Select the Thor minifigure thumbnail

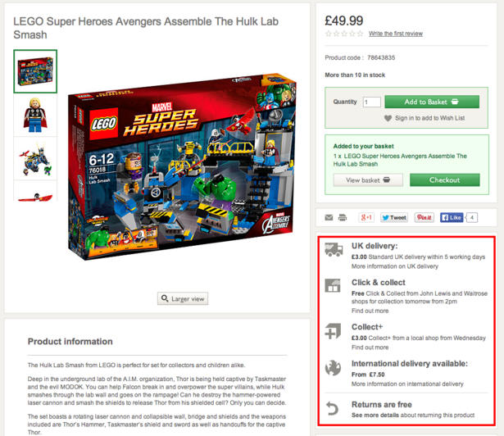coord(35,115)
